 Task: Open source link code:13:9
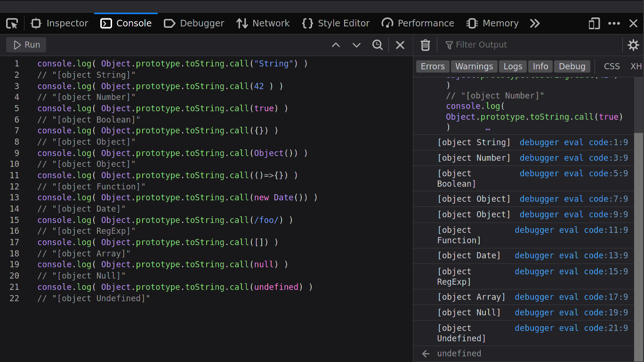coord(572,255)
